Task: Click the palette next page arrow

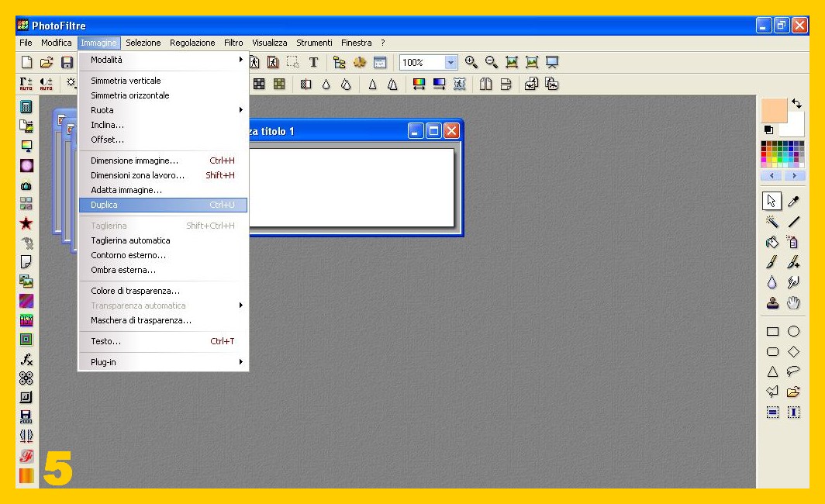Action: (794, 176)
